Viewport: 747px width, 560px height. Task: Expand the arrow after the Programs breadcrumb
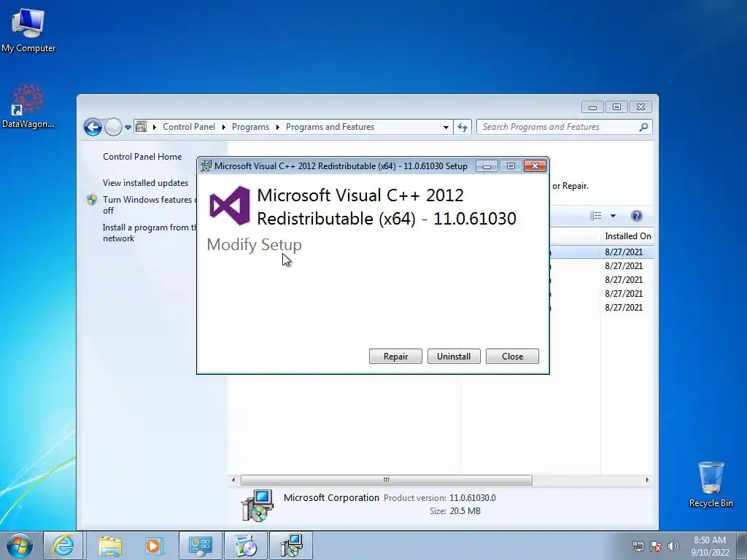[x=277, y=127]
